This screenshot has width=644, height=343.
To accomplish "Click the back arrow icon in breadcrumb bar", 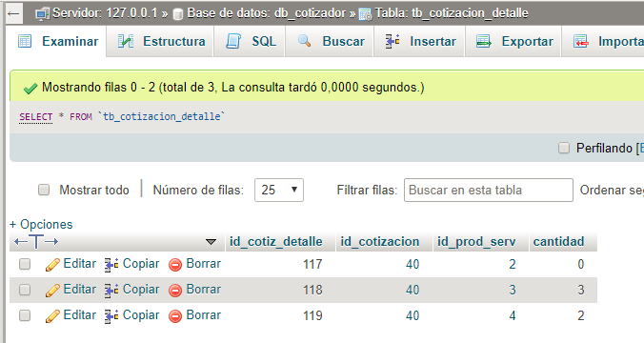I will point(13,13).
